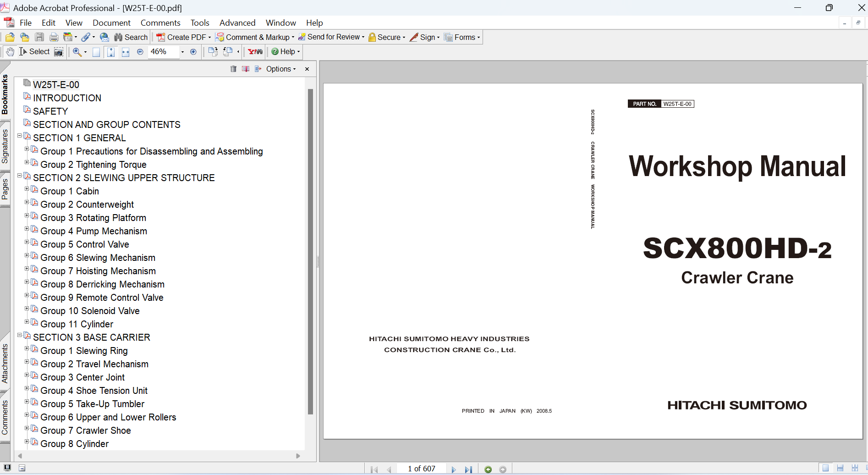Switch to the Bookmarks side tab
The image size is (868, 475).
(5, 94)
